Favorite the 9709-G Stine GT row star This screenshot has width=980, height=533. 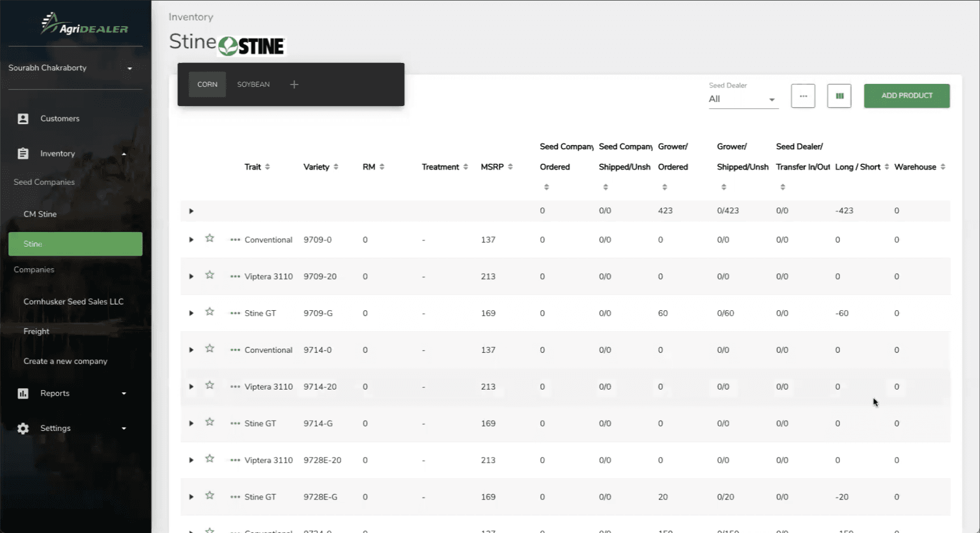(x=210, y=310)
